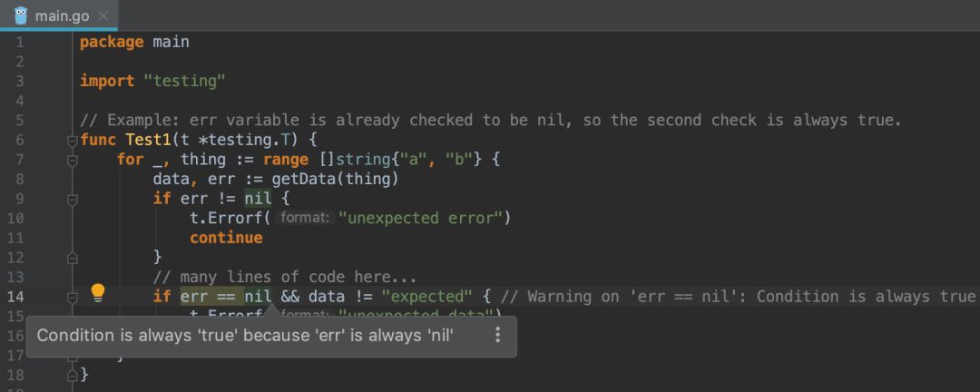Click the 'continue' keyword on line 11

click(226, 238)
